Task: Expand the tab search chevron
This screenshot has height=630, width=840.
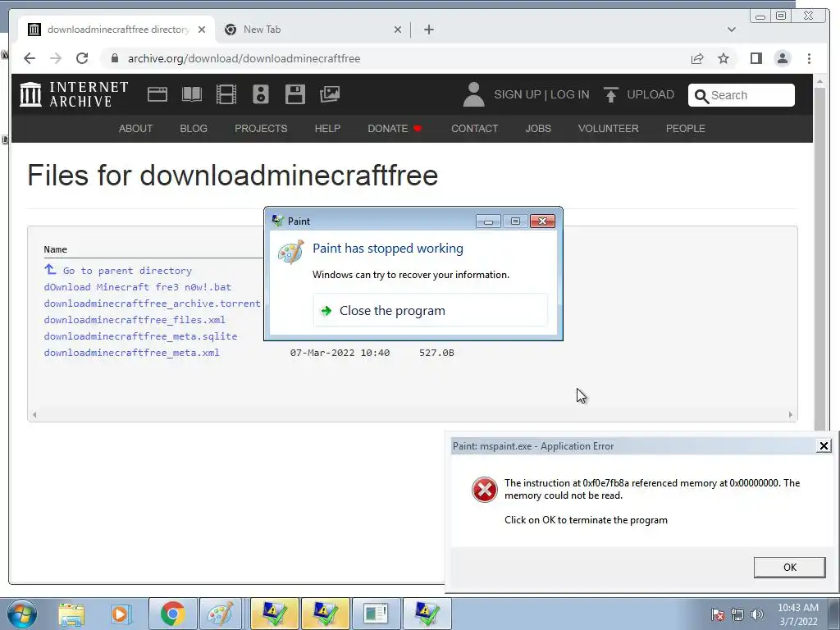Action: 731,30
